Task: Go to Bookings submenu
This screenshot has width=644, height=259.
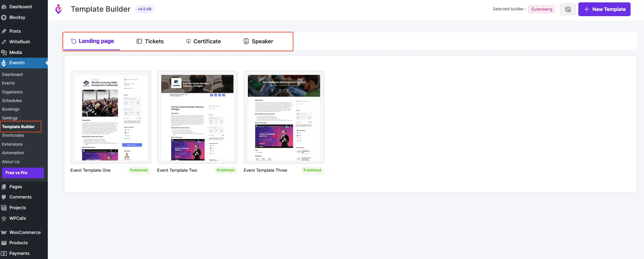Action: click(11, 109)
